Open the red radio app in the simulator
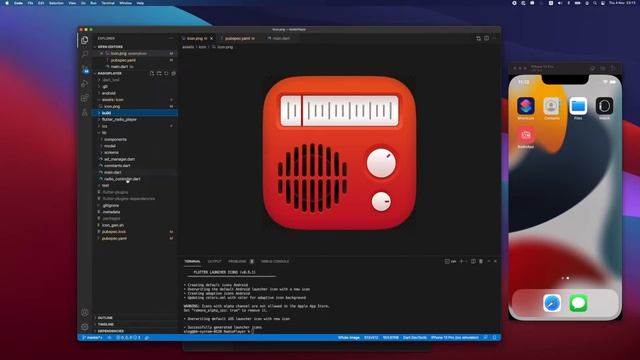Image resolution: width=640 pixels, height=360 pixels. (x=526, y=135)
